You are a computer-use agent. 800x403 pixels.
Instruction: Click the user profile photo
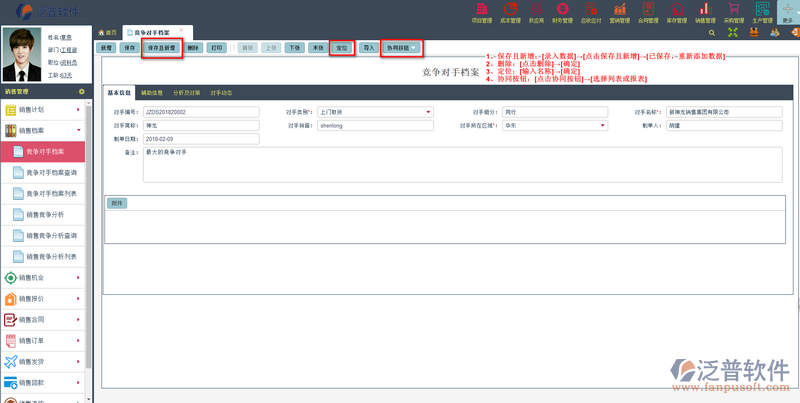pyautogui.click(x=21, y=55)
